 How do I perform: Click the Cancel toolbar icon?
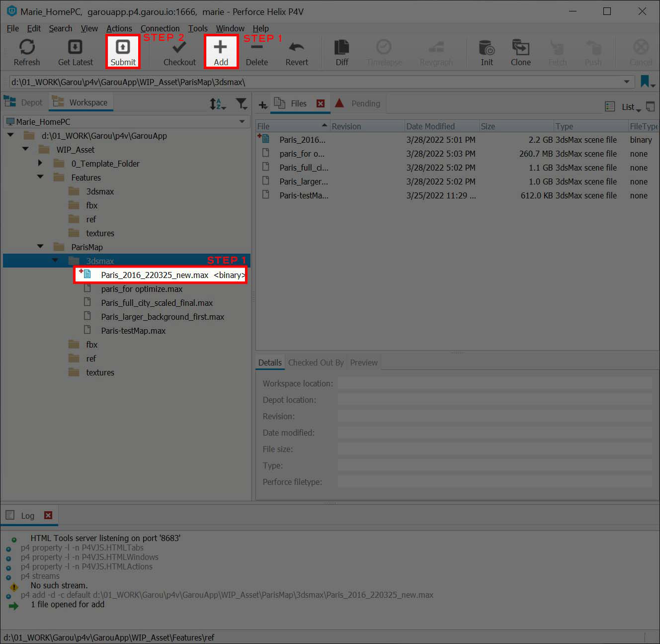641,52
